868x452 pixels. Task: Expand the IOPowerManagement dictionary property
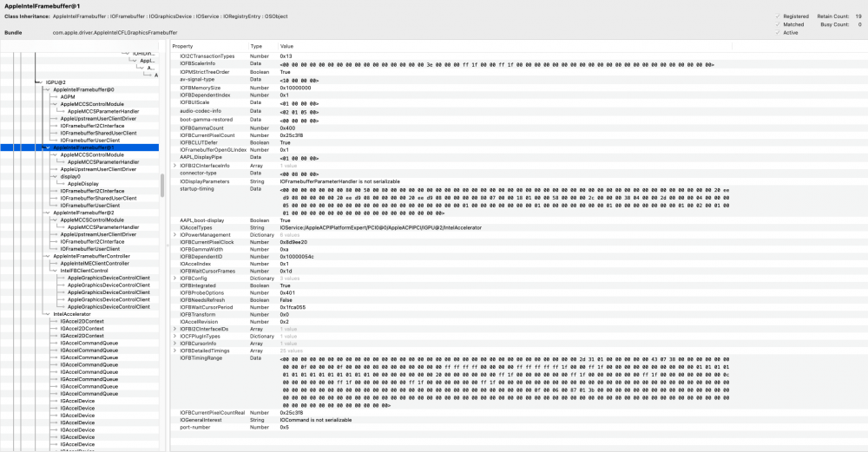tap(175, 234)
